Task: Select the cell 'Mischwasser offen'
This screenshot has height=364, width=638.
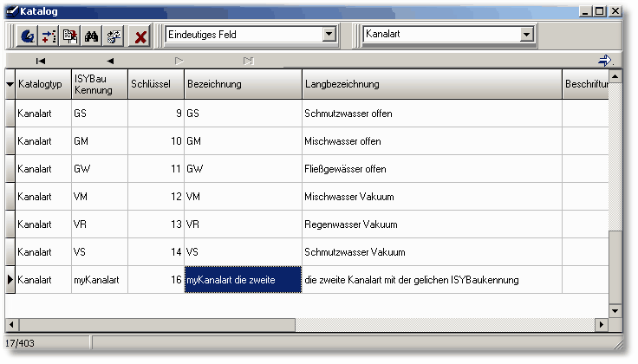Action: click(x=432, y=141)
